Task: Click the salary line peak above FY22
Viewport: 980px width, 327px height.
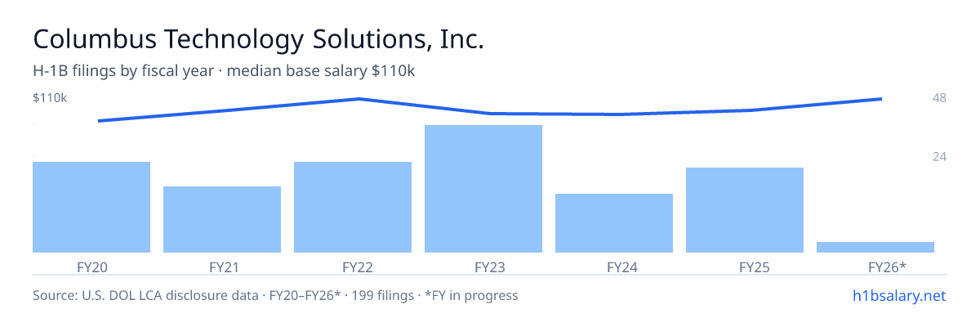Action: point(359,99)
